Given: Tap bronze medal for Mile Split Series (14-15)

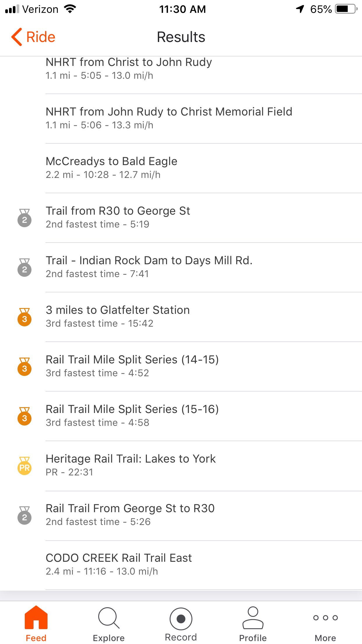Looking at the screenshot, I should click(x=24, y=366).
